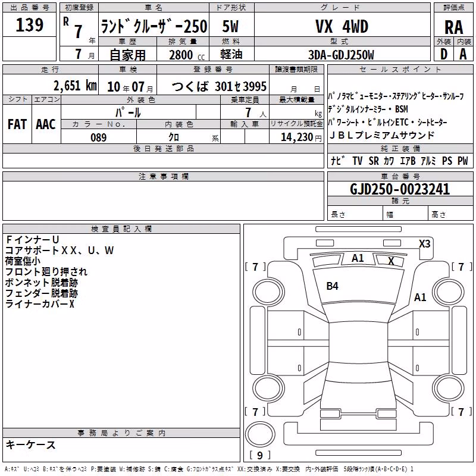Select note 荷室傷小
This screenshot has width=476, height=476.
click(23, 261)
